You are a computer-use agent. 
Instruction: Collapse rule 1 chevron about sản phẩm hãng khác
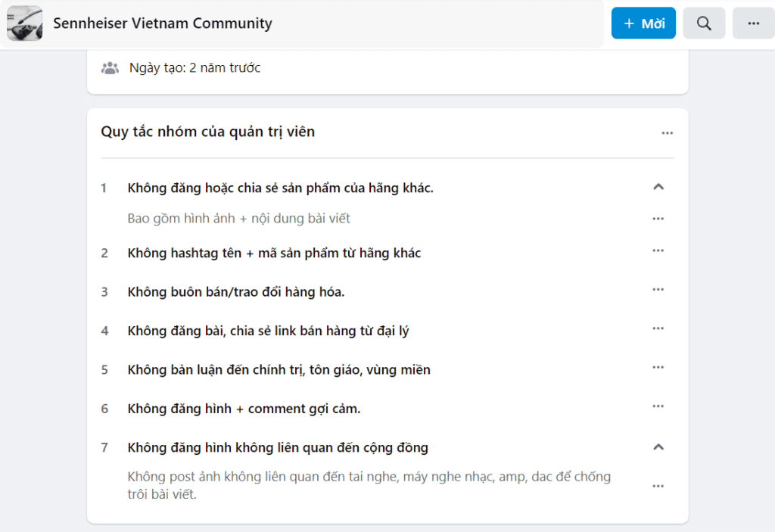click(658, 187)
